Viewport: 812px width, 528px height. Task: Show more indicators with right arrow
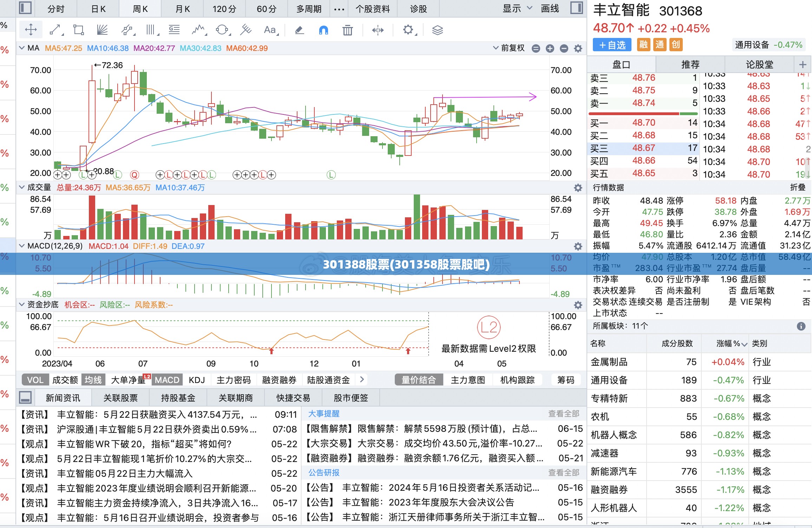362,379
